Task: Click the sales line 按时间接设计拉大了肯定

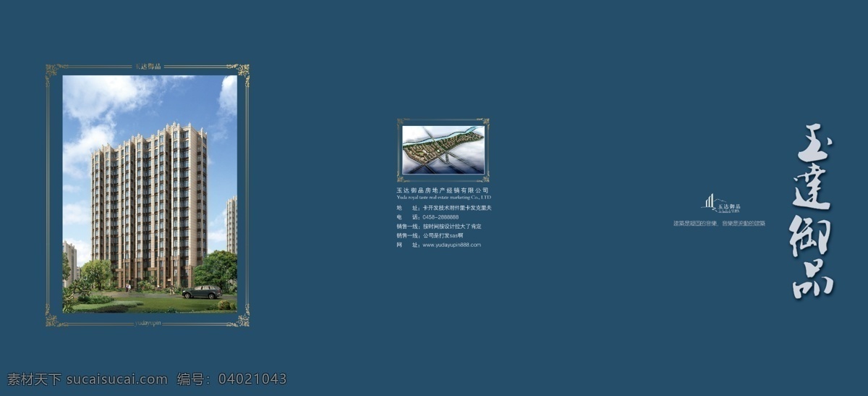Action: 452,227
